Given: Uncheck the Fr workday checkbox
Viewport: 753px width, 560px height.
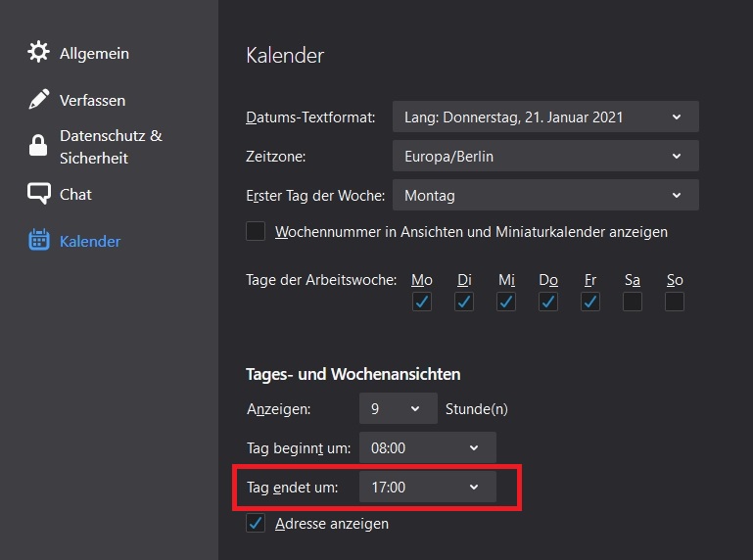Looking at the screenshot, I should [590, 302].
